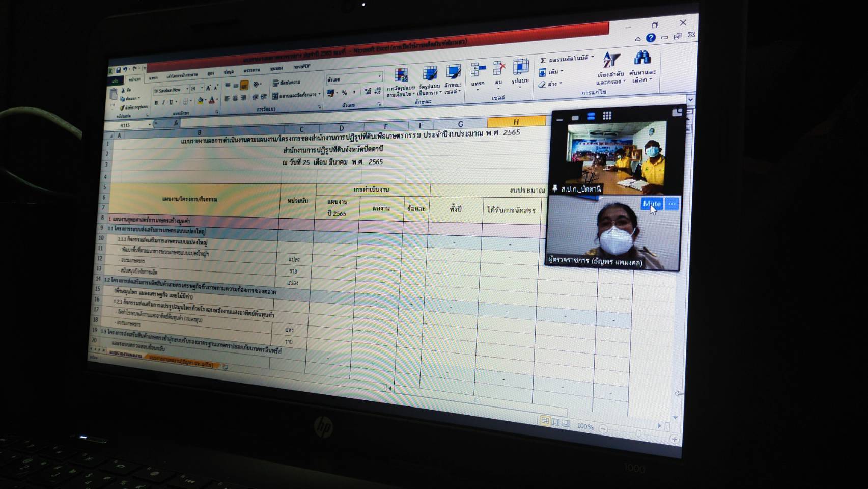Screen dimensions: 868x489
Task: Click the Copy icon in clipboard group
Action: pos(122,99)
